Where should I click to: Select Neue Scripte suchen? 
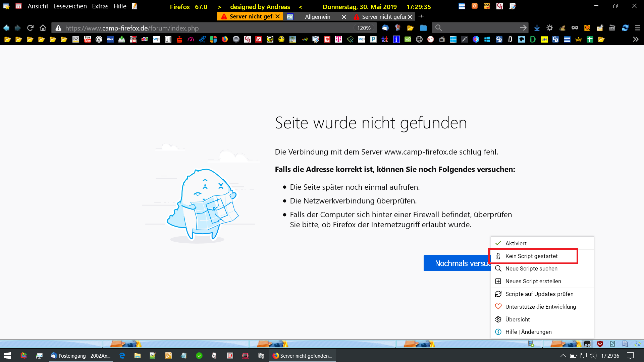click(531, 268)
